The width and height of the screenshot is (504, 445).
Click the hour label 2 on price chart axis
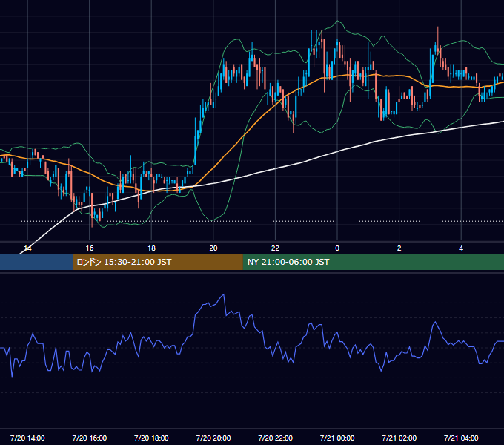point(399,248)
